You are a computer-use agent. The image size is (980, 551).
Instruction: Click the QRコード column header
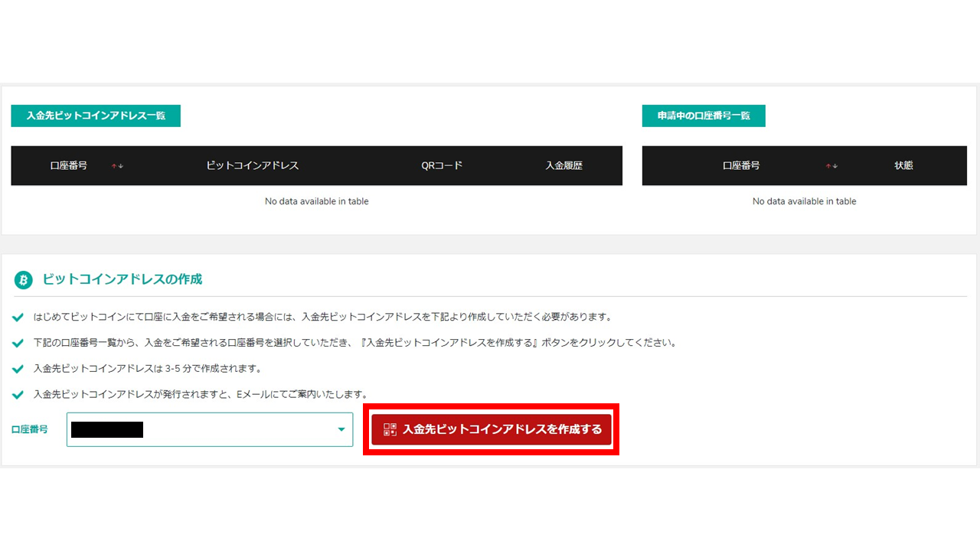click(442, 165)
